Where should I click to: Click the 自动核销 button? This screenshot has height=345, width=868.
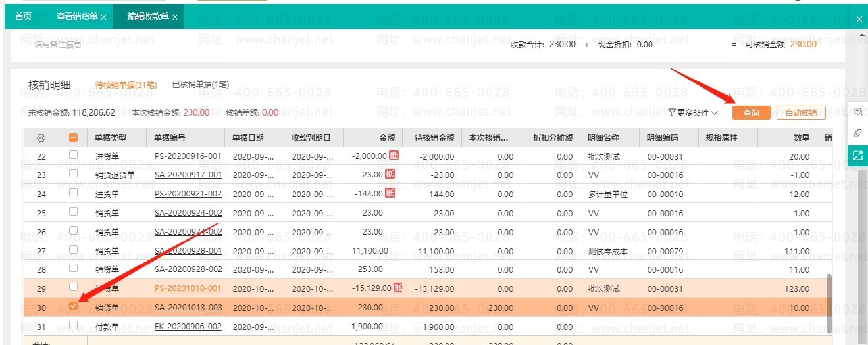click(x=801, y=113)
